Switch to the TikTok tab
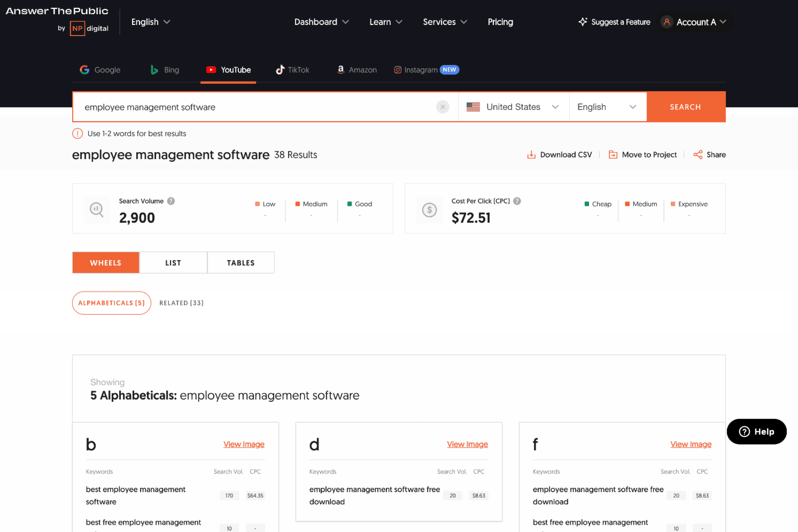 (292, 70)
